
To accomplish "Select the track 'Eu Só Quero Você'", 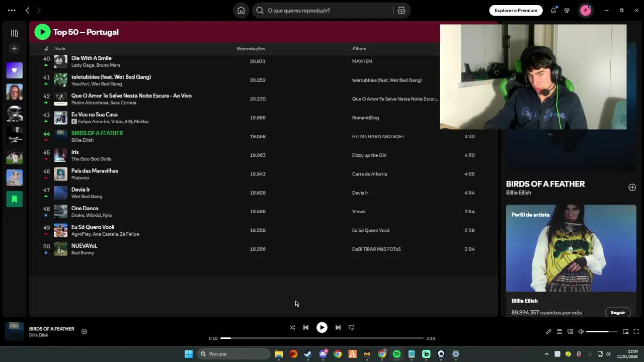I will 93,227.
